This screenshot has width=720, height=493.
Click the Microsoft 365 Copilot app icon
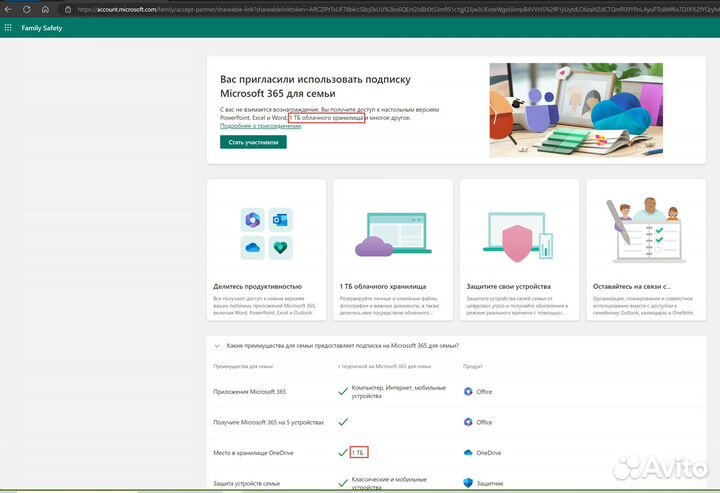click(x=253, y=220)
